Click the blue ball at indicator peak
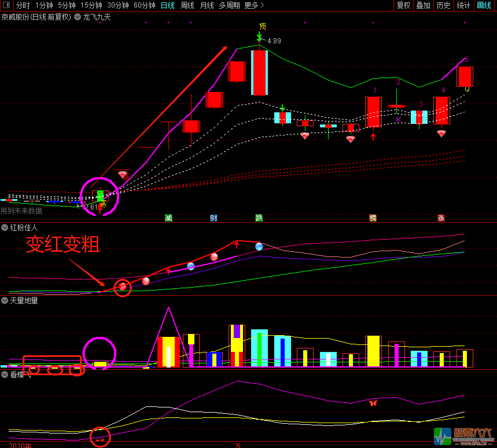This screenshot has height=448, width=497. coord(259,247)
